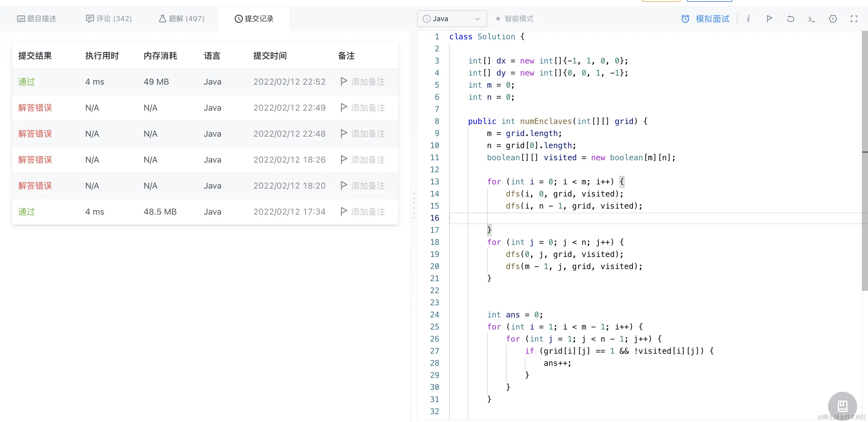Open the 评论 (342) tab
Viewport: 868px width, 422px height.
point(109,19)
